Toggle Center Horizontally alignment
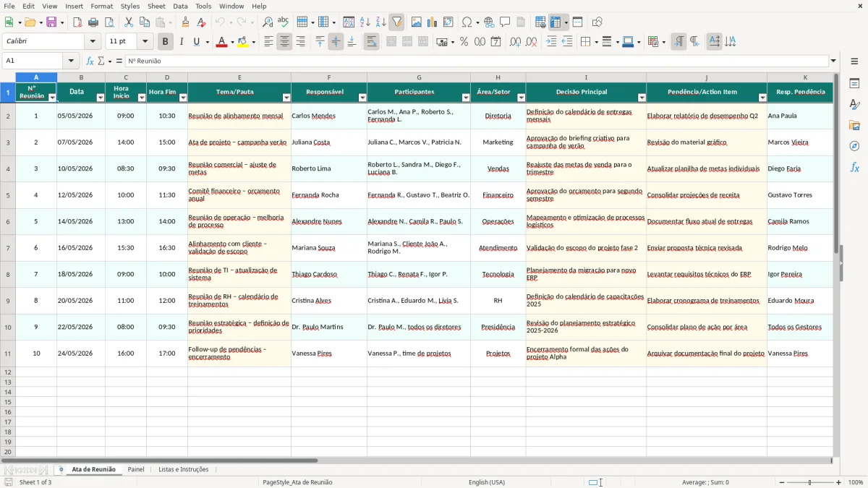The height and width of the screenshot is (488, 868). click(x=284, y=42)
